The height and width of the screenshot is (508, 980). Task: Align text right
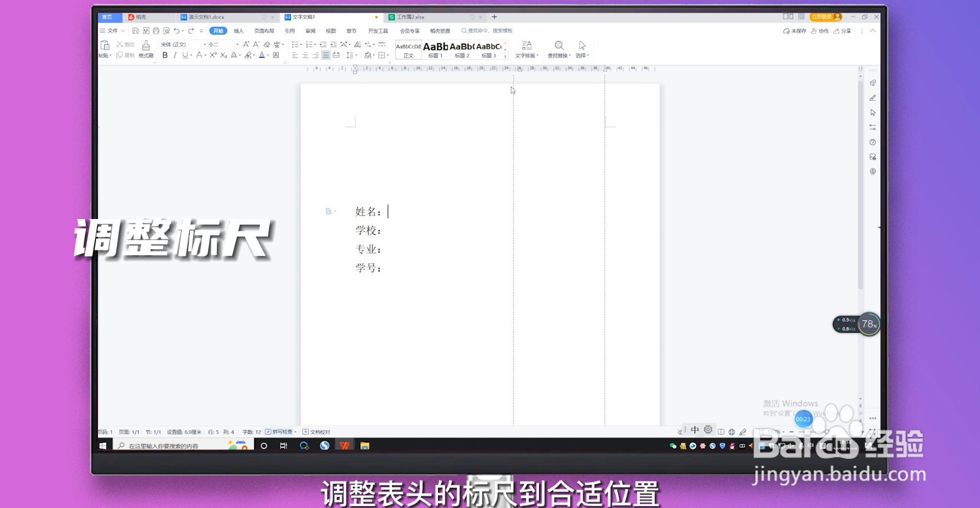315,55
